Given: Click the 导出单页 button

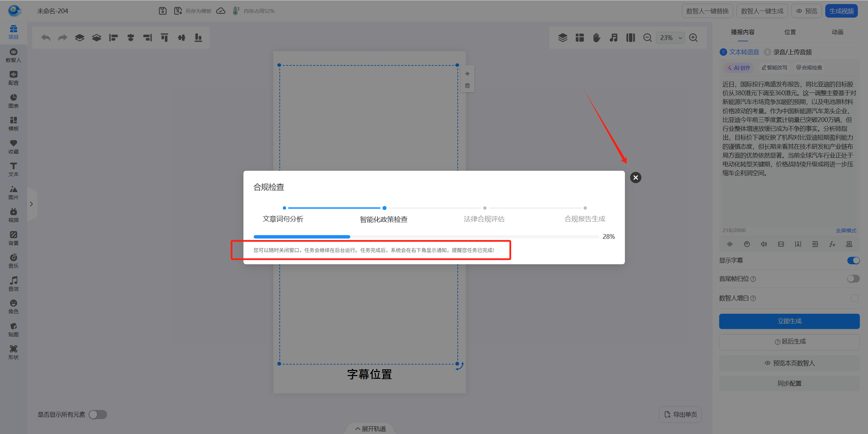Looking at the screenshot, I should (680, 414).
